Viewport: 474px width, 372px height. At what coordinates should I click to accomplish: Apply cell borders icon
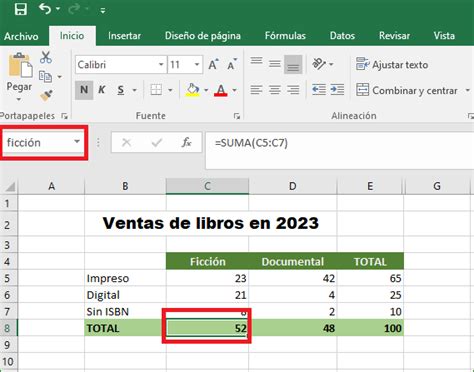click(x=156, y=90)
